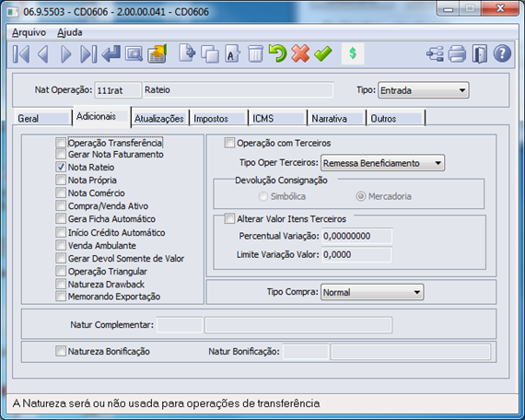Viewport: 525px width, 420px height.
Task: Check Natureza Drawback option
Action: (61, 284)
